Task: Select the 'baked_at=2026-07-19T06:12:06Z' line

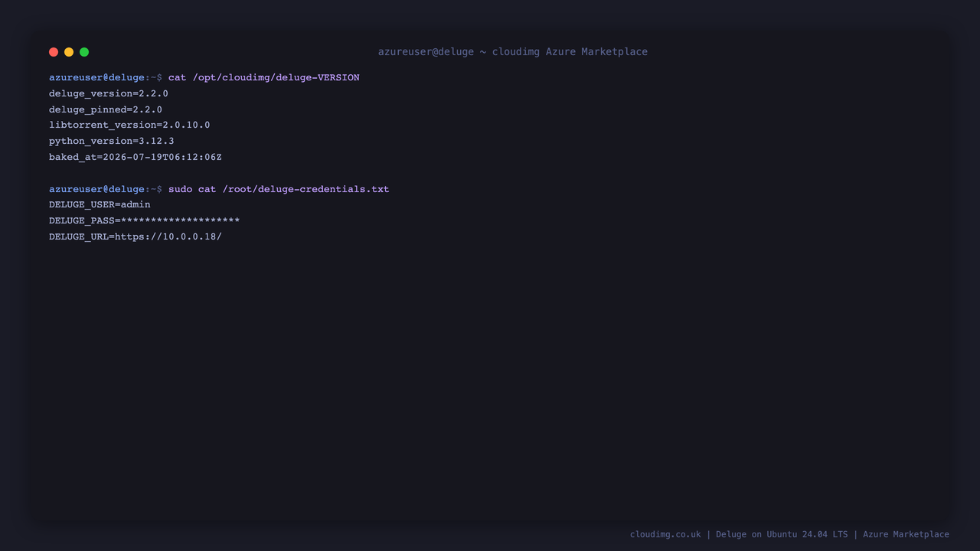Action: (136, 157)
